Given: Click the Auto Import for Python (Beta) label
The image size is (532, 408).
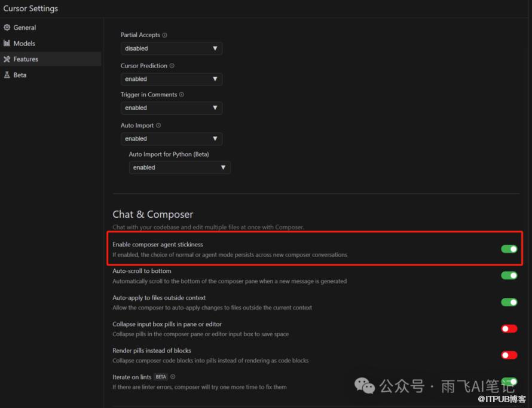Looking at the screenshot, I should coord(169,154).
